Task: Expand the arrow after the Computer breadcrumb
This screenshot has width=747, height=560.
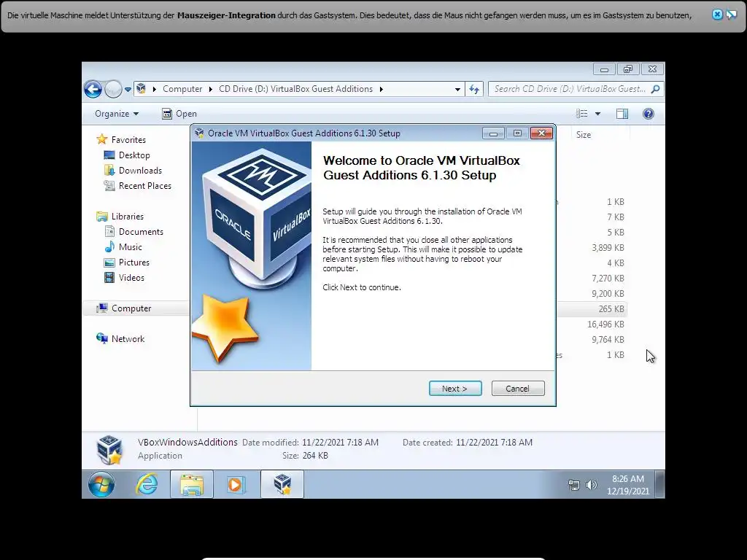Action: click(211, 89)
